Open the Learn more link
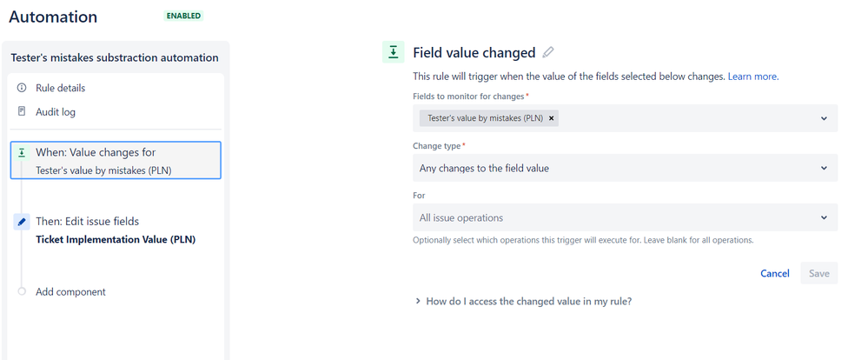 point(752,77)
